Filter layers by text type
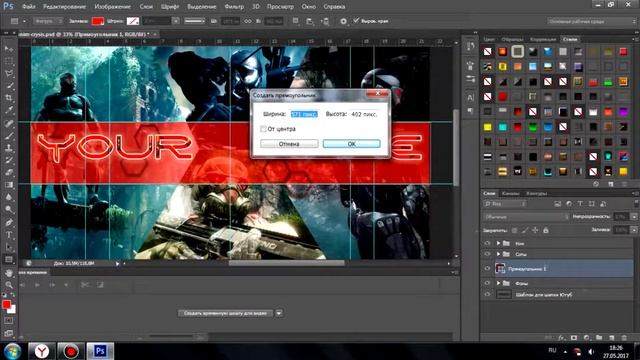This screenshot has height=360, width=640. (x=580, y=204)
